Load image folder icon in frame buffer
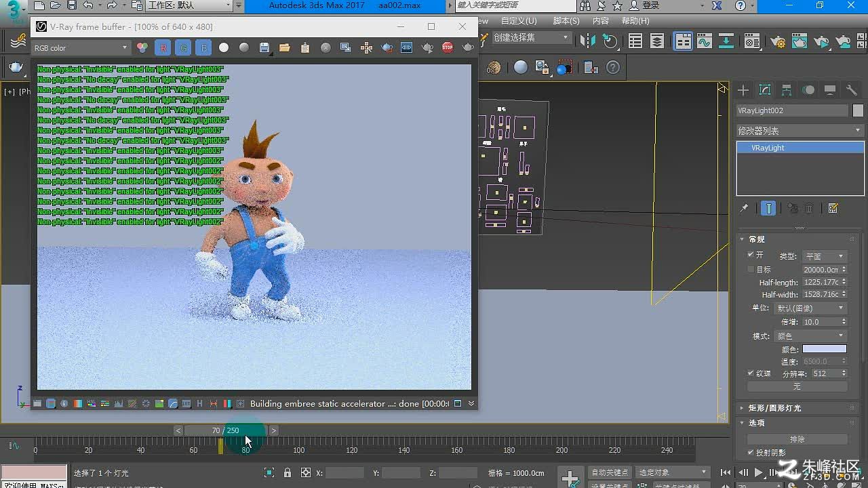868x488 pixels. coord(285,47)
